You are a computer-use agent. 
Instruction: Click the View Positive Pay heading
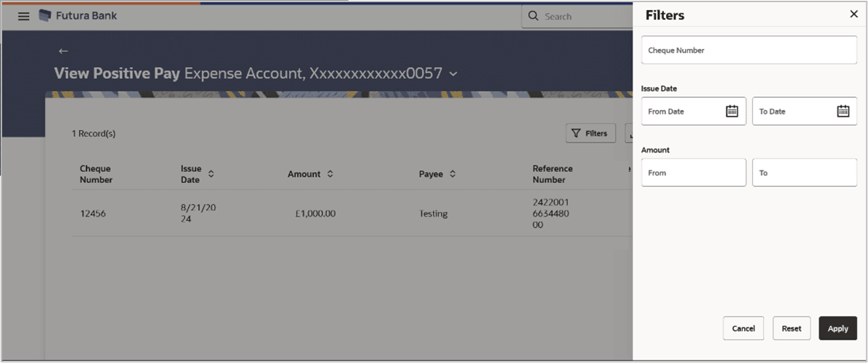pos(117,73)
